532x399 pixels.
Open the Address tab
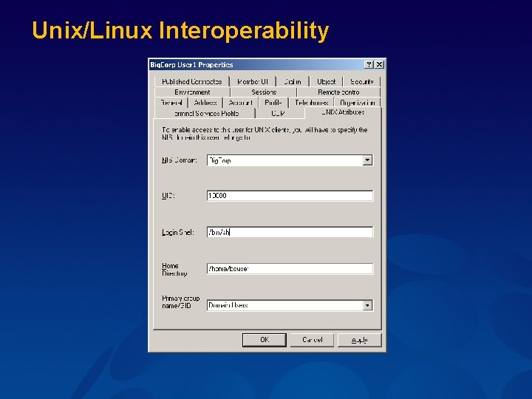pos(205,103)
